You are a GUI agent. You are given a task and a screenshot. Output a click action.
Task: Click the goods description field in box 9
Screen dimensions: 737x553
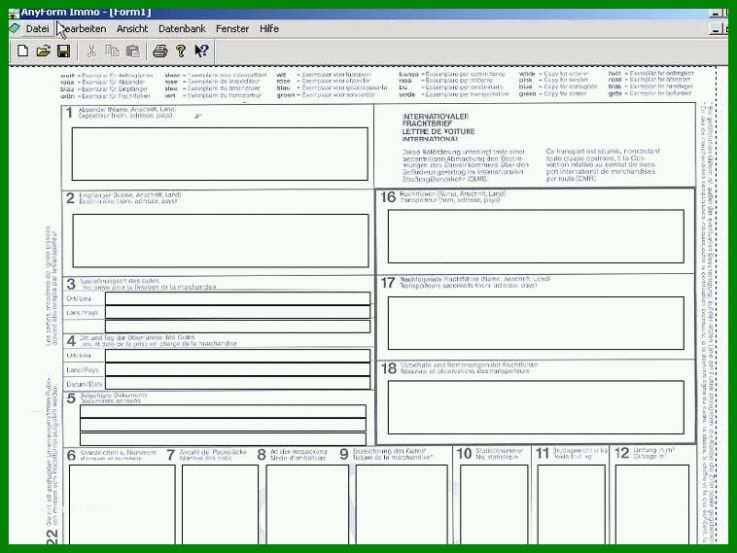click(401, 505)
